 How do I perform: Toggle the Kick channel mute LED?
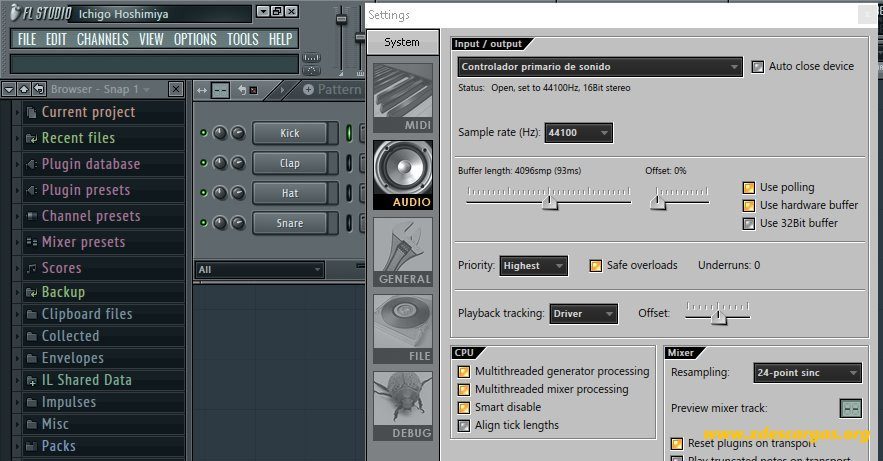coord(203,133)
